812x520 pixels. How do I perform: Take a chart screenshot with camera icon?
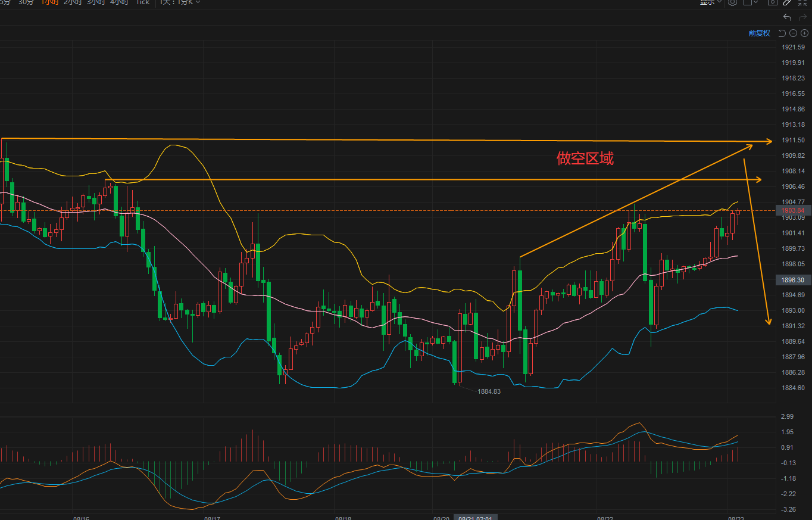[772, 2]
